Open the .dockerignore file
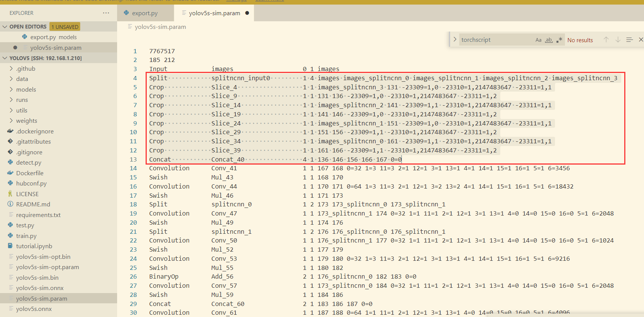This screenshot has height=317, width=644. (59, 131)
